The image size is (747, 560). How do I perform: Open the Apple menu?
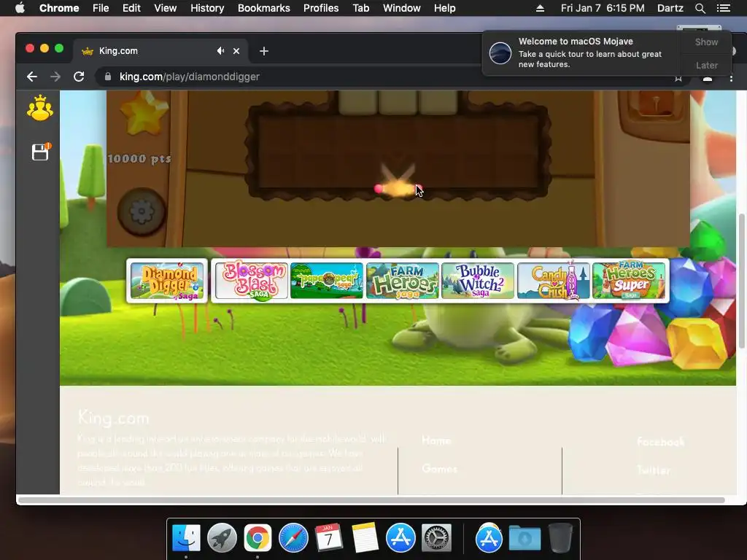[x=20, y=8]
